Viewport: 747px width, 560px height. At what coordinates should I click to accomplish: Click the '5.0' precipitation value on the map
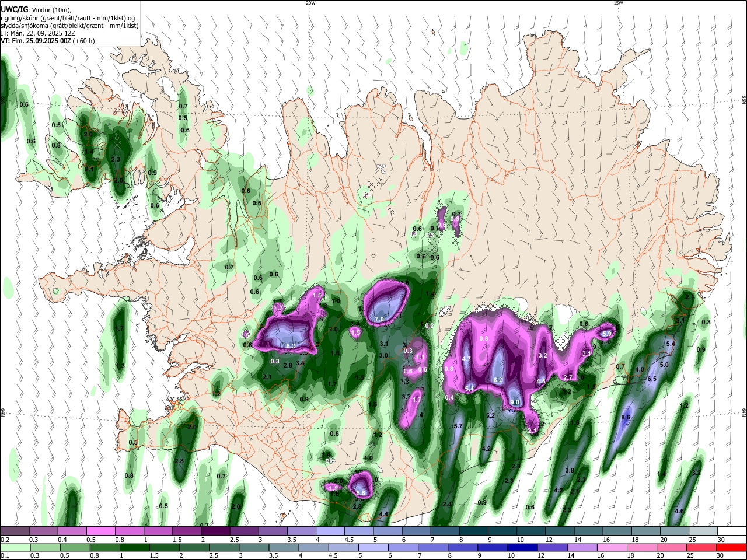[x=664, y=365]
